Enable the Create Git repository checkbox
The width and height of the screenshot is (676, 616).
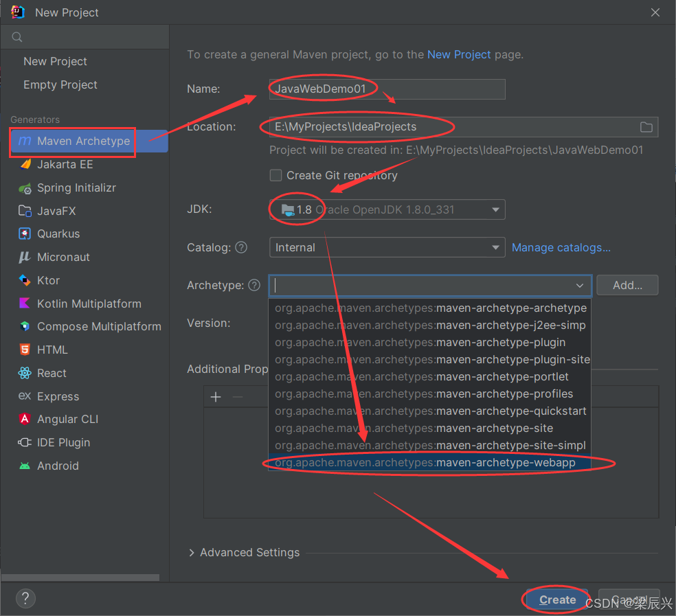pos(275,175)
